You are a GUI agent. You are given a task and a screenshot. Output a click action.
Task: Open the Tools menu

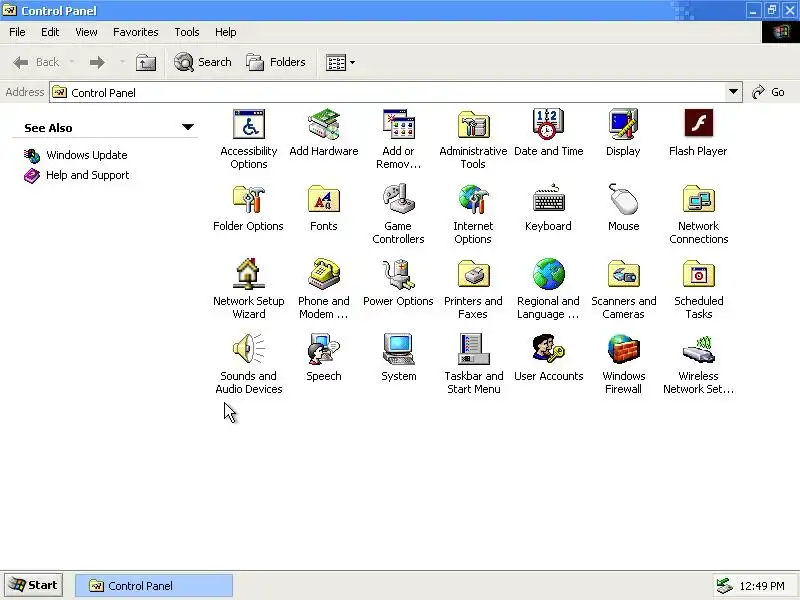pos(187,32)
